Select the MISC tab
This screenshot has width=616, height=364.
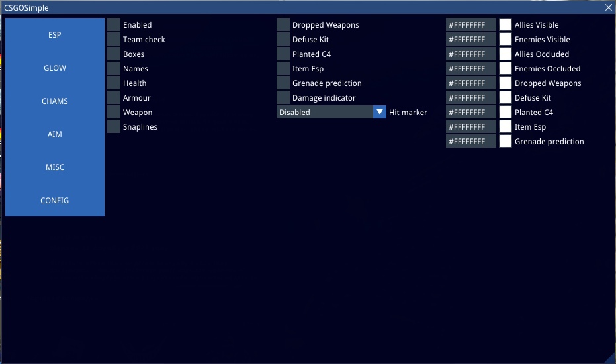55,167
